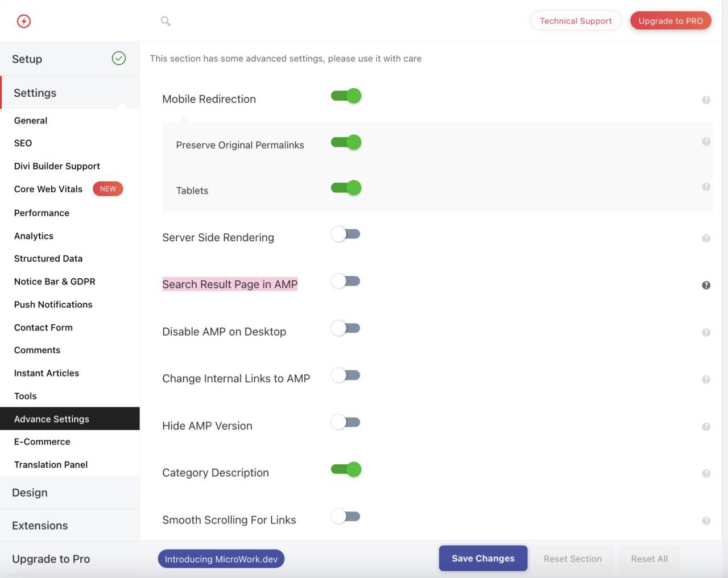This screenshot has height=578, width=728.
Task: Open the Introducing MicroWork.dev link
Action: coord(221,559)
